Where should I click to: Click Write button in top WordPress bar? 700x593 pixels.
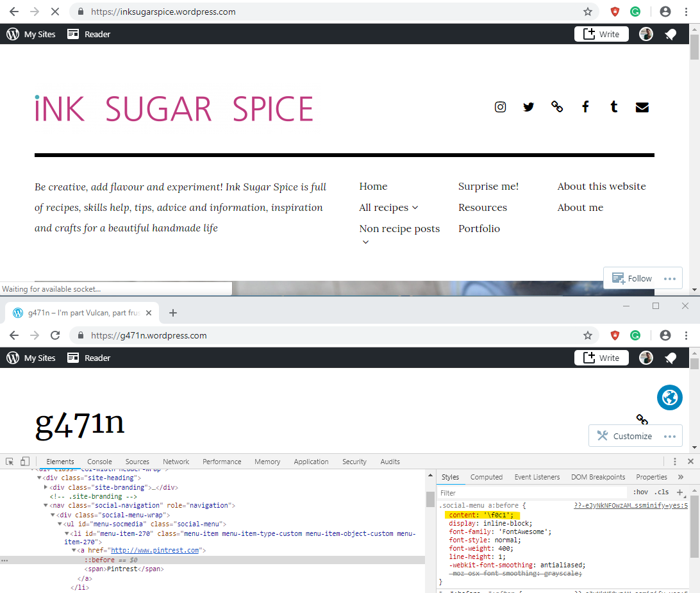pos(601,34)
